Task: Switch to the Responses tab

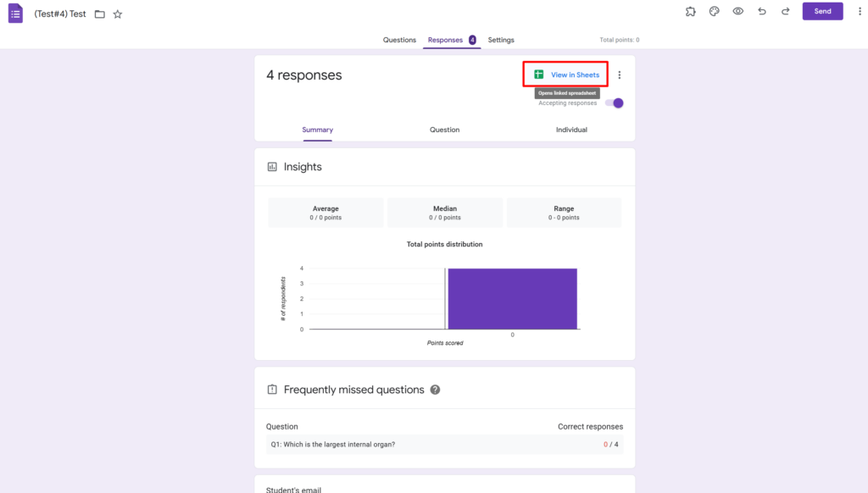Action: 445,40
